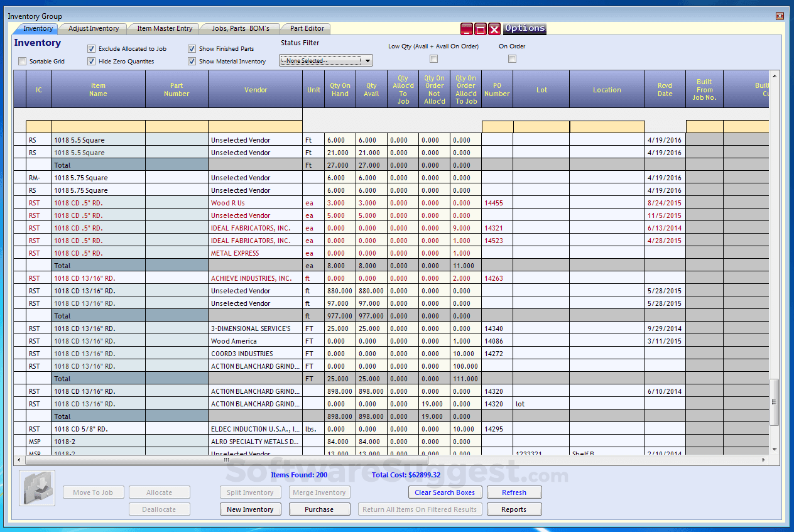The height and width of the screenshot is (532, 794).
Task: Uncheck Exclude Allocated to Job
Action: 90,48
